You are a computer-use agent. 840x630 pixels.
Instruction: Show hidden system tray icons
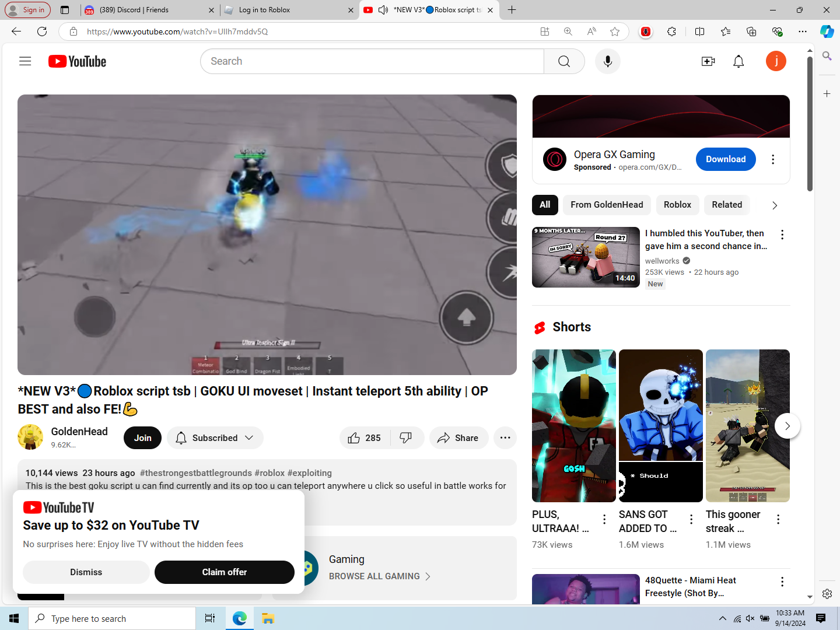(723, 618)
